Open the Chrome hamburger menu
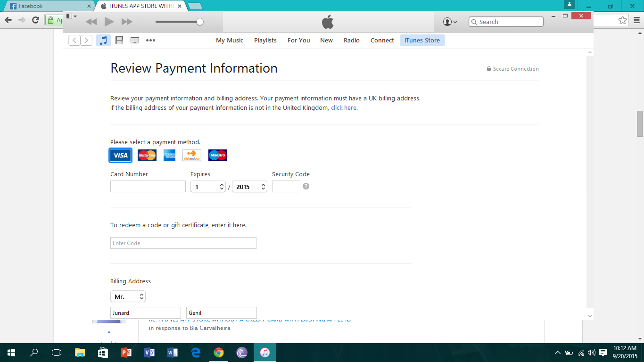644x362 pixels. (636, 20)
